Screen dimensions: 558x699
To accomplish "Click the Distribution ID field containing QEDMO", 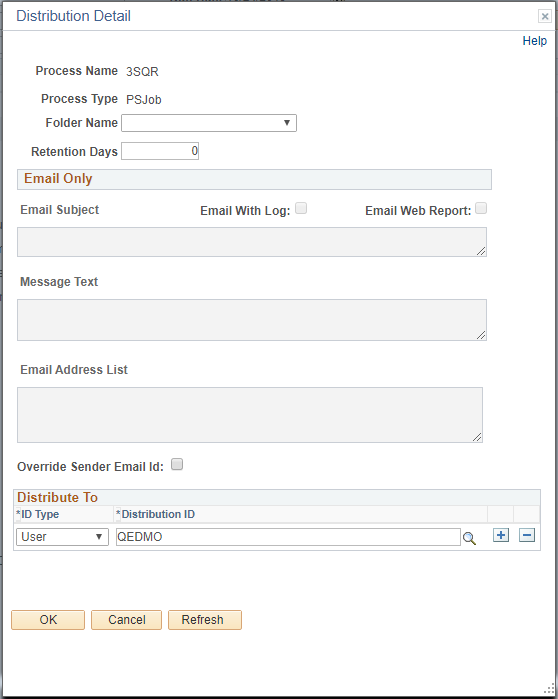I will tap(288, 537).
